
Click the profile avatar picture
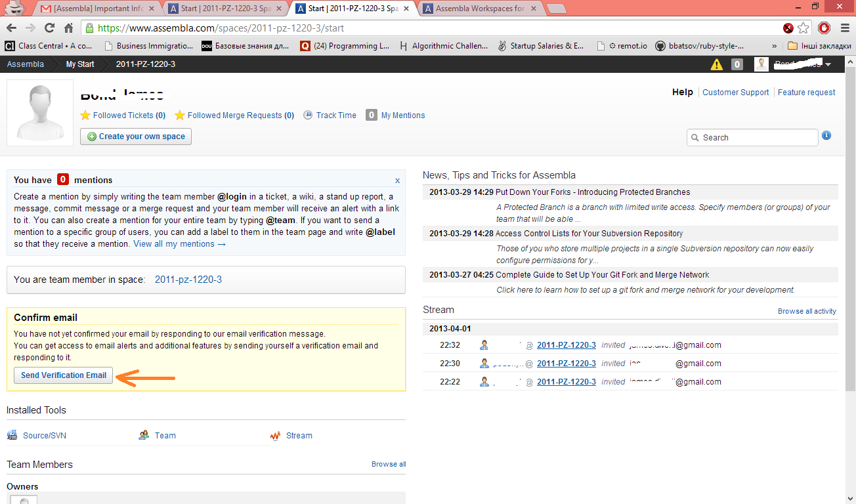coord(40,113)
